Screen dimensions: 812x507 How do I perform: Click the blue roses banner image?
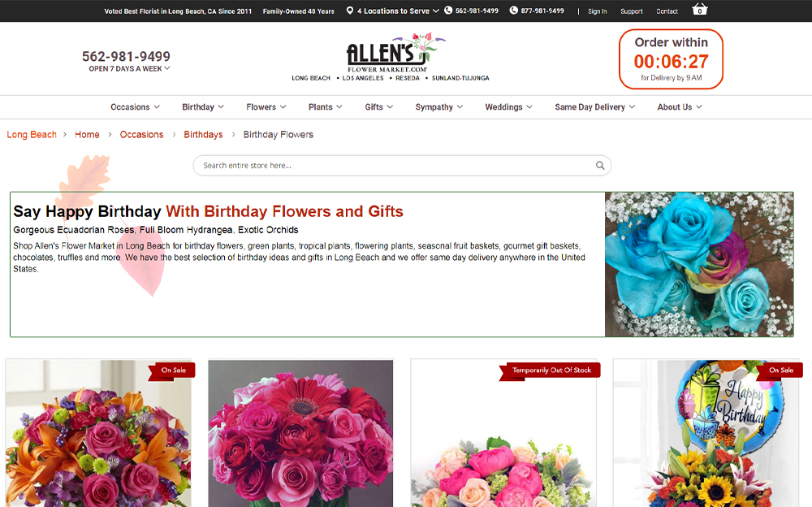point(698,264)
